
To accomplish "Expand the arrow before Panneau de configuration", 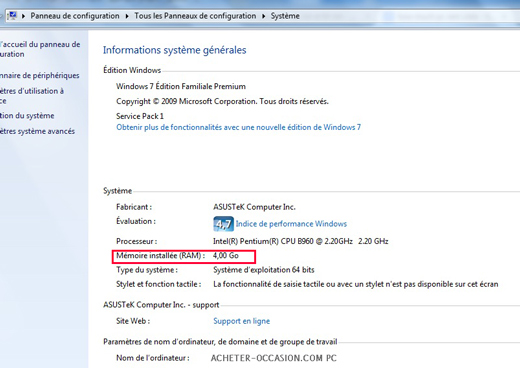I will 23,16.
